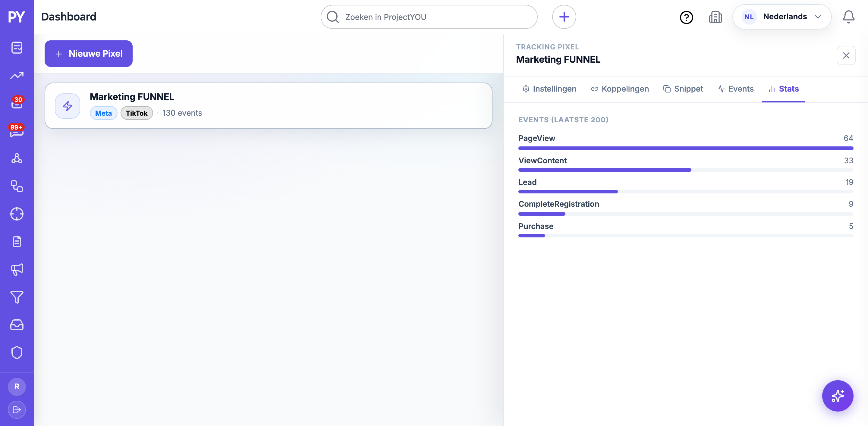Switch to the Instellingen tab

pyautogui.click(x=549, y=89)
